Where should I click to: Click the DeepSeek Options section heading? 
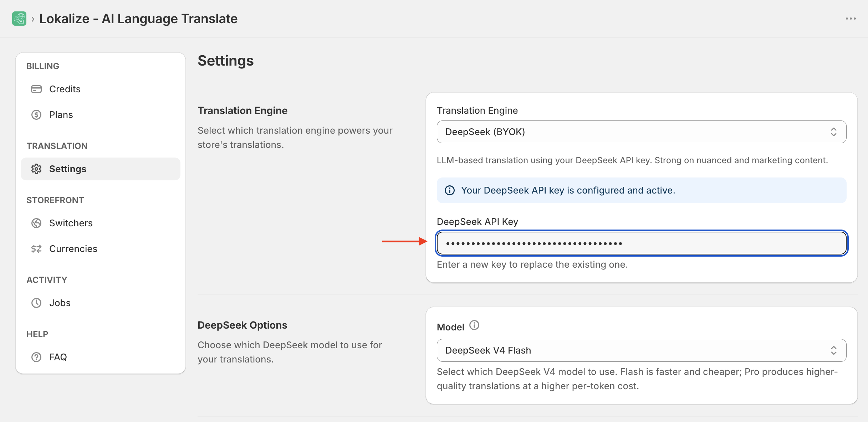coord(242,325)
